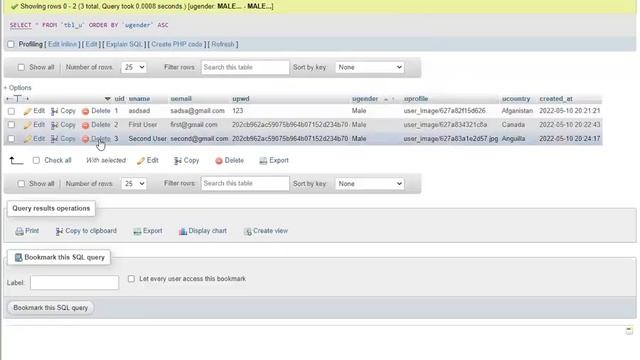Click the Edit pencil icon for First User row
This screenshot has width=640, height=360.
click(x=27, y=125)
